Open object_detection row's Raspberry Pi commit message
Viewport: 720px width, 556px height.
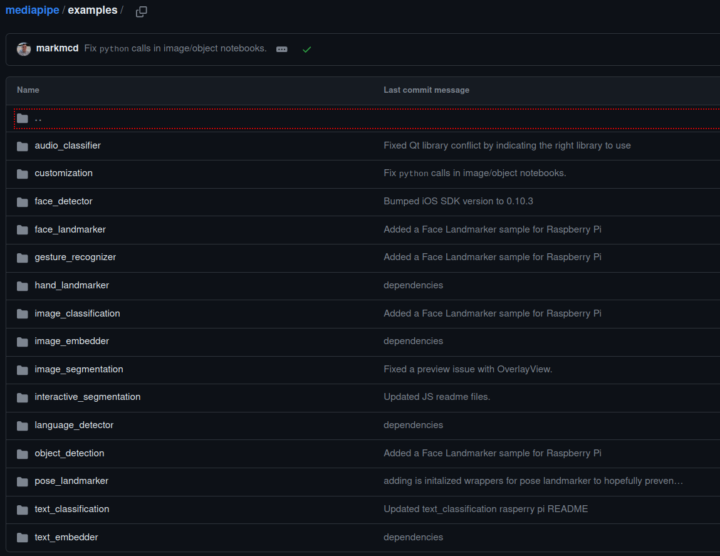[492, 453]
